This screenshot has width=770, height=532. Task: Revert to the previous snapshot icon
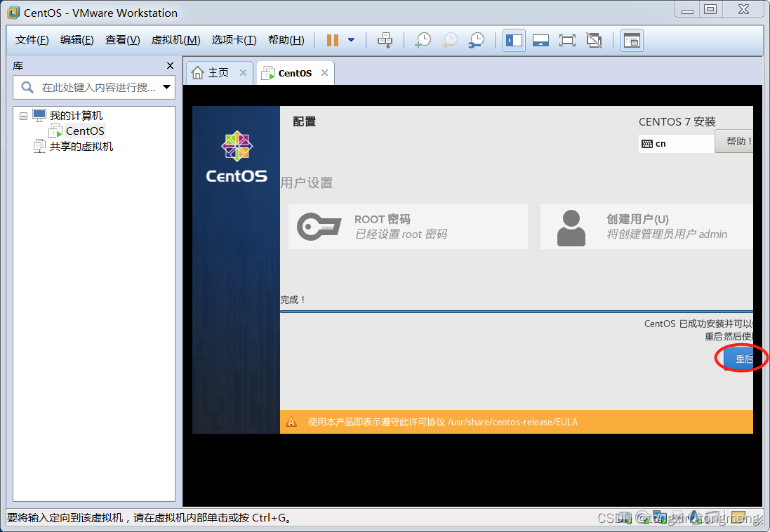tap(450, 40)
